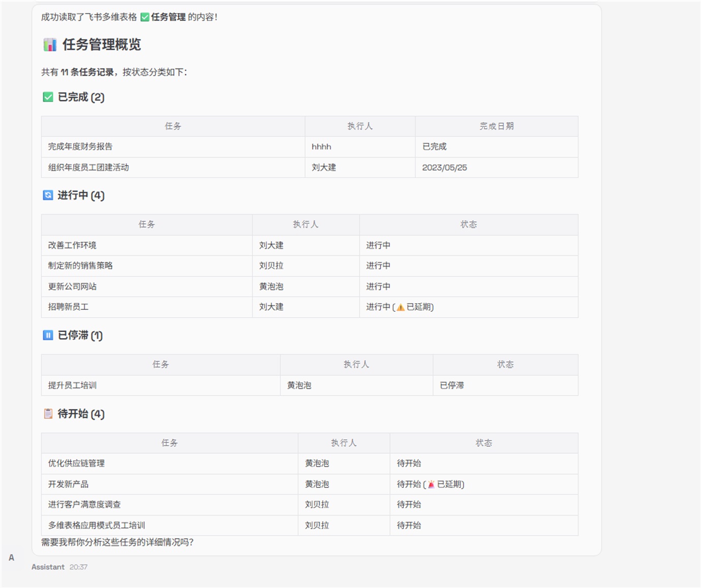Select the 多维表格应用模式员工培训 task cell
The image size is (701, 588).
point(97,526)
